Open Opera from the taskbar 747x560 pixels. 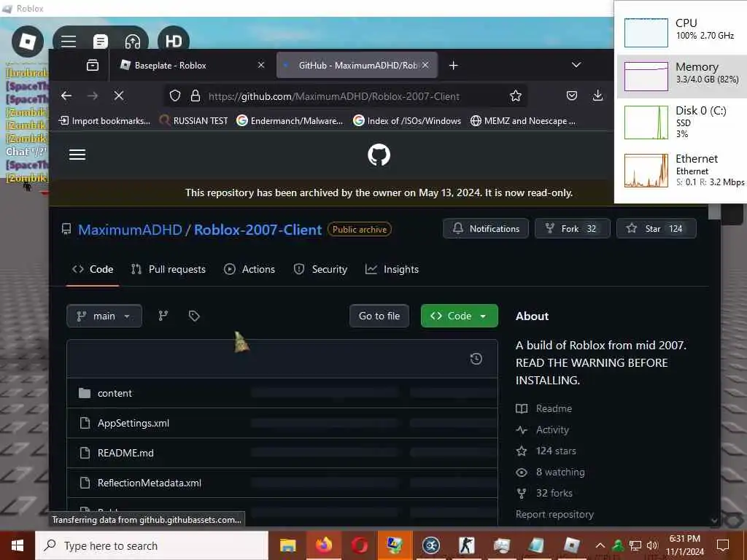[x=359, y=545]
